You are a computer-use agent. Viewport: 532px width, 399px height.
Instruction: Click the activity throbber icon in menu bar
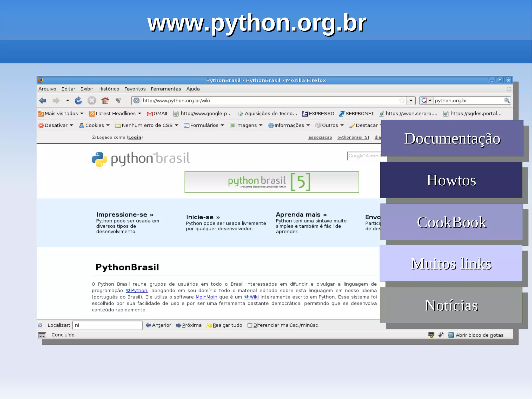pos(509,89)
